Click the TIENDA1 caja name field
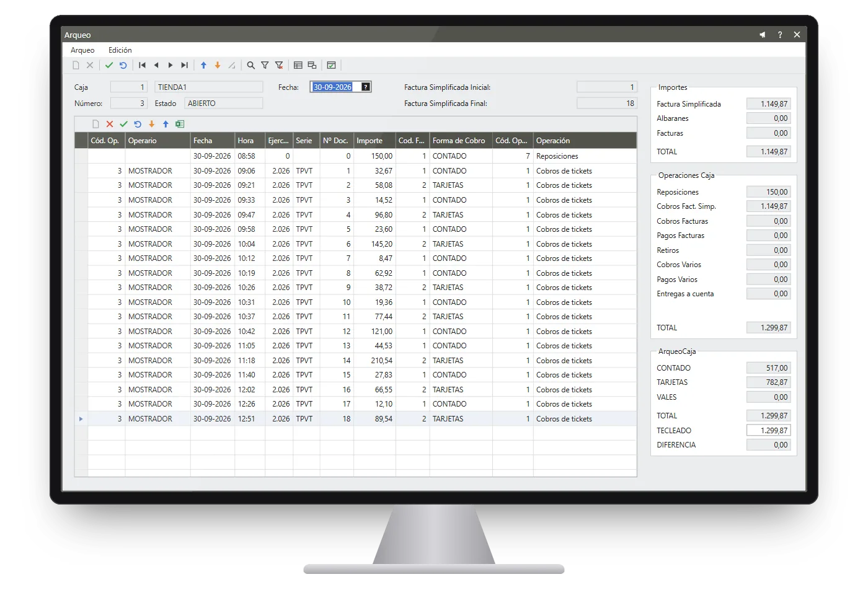 pyautogui.click(x=209, y=87)
